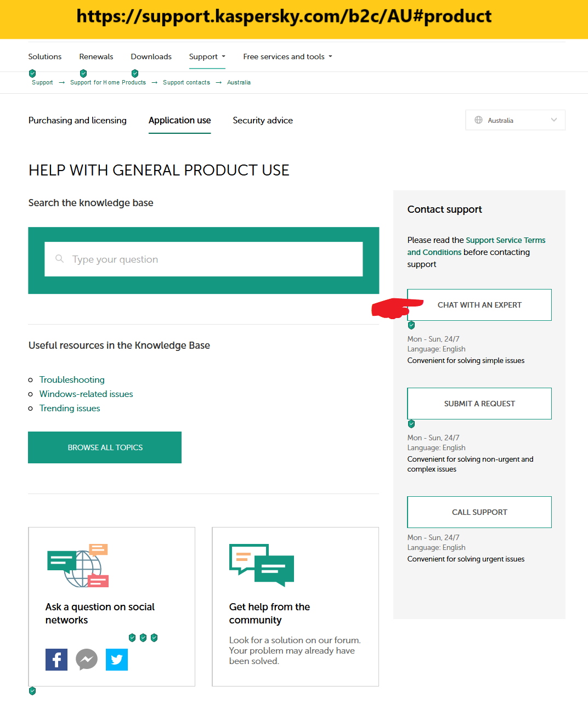Screen dimensions: 588x709
Task: Open the Solutions menu item
Action: click(x=45, y=56)
